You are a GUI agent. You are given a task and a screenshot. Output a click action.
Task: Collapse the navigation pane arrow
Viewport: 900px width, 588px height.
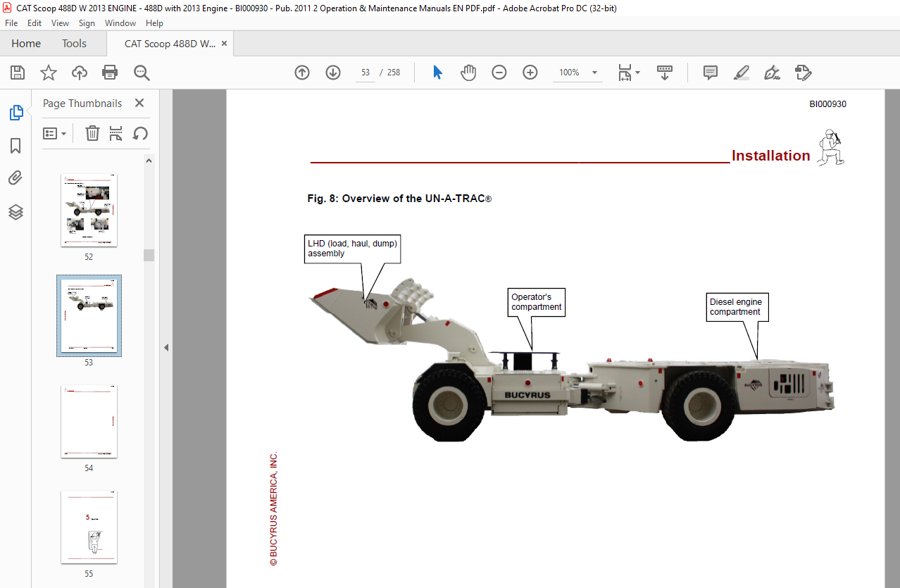point(166,347)
